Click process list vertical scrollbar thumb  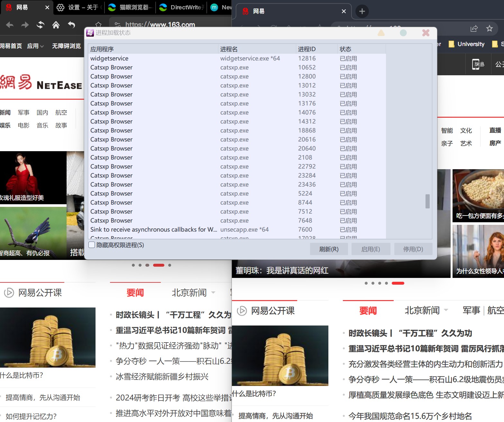point(427,201)
